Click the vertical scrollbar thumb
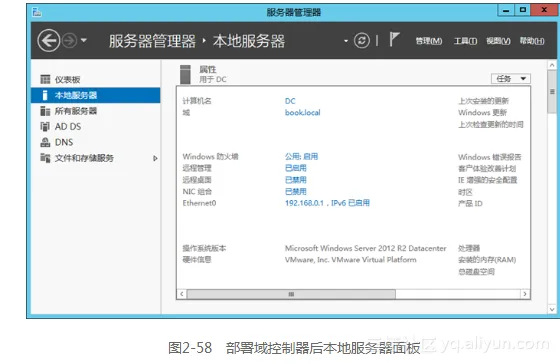Viewport: 560px width, 364px height. [552, 92]
